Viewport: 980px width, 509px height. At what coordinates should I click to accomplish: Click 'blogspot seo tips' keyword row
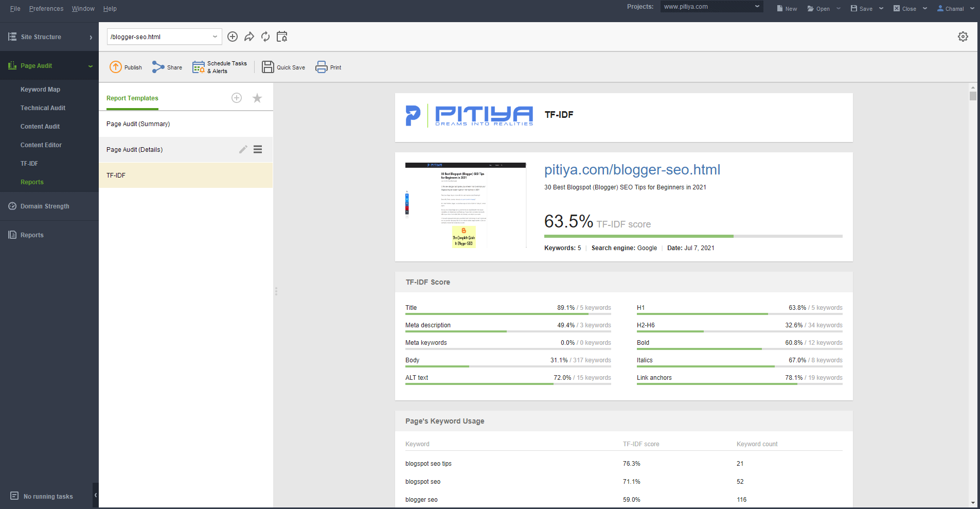(624, 464)
